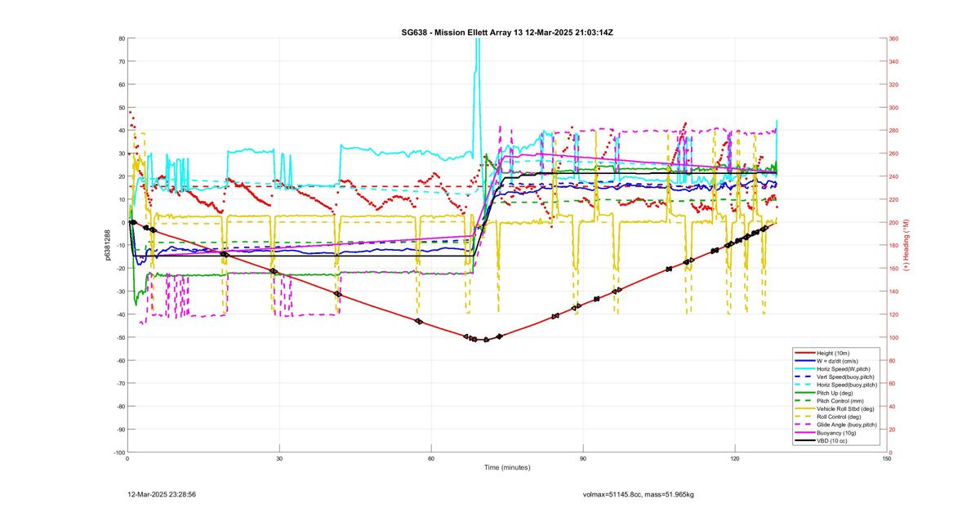The image size is (980, 508).
Task: Click the timestamp "12-Mar-2025 23:28:56" footer text
Action: coord(162,494)
